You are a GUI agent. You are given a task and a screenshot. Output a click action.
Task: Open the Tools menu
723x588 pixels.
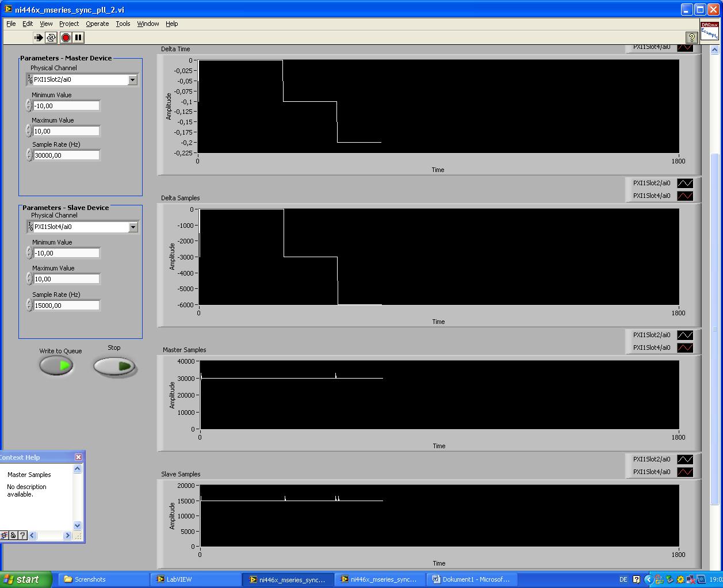tap(123, 24)
